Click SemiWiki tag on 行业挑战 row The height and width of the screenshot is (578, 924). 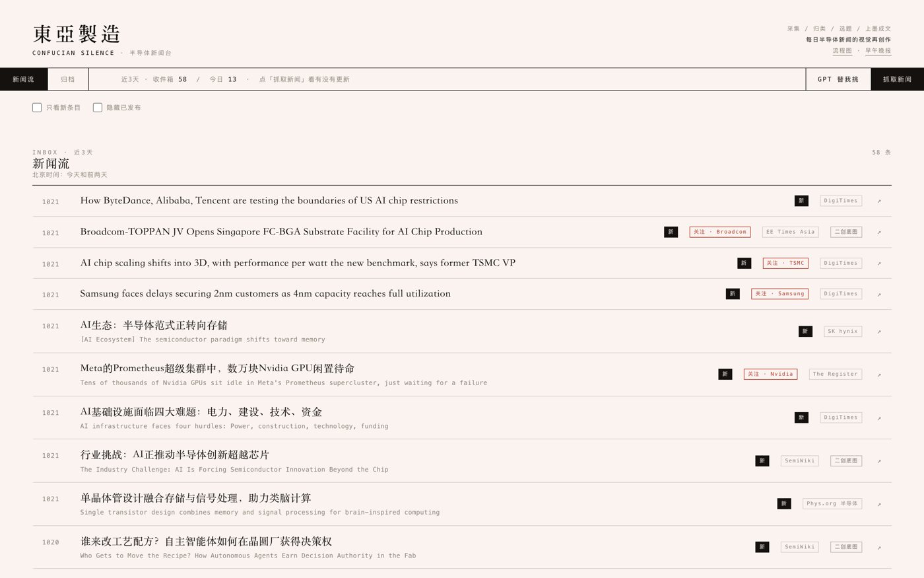[800, 461]
